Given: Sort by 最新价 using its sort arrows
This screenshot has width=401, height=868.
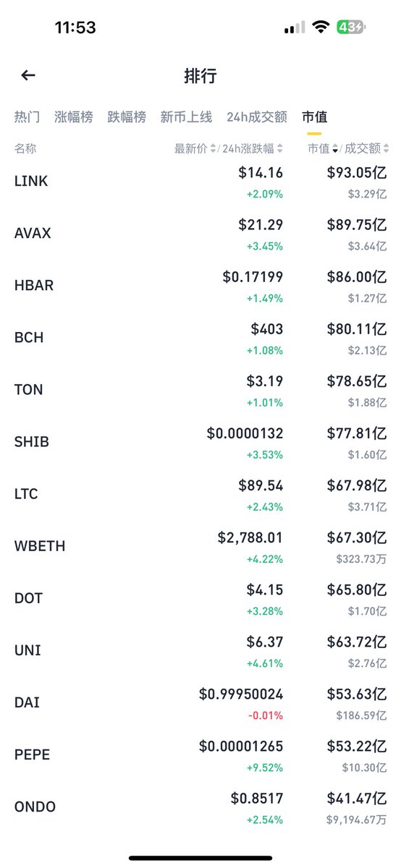Looking at the screenshot, I should point(213,149).
